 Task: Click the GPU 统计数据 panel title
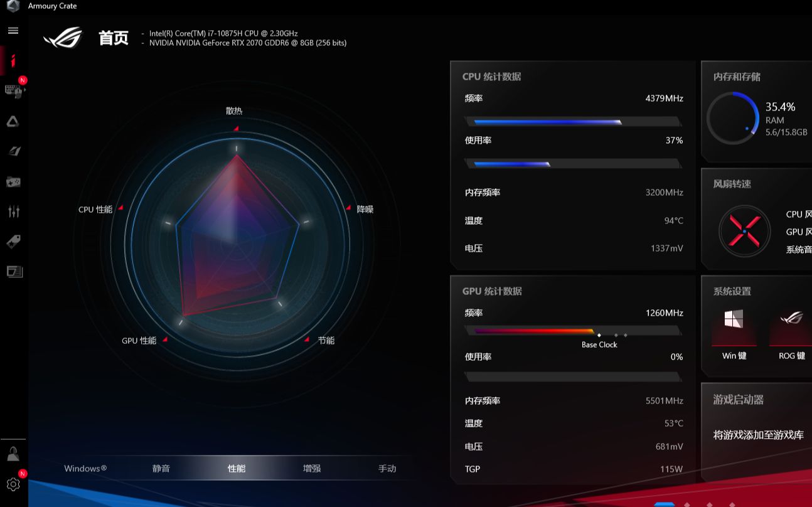coord(492,291)
